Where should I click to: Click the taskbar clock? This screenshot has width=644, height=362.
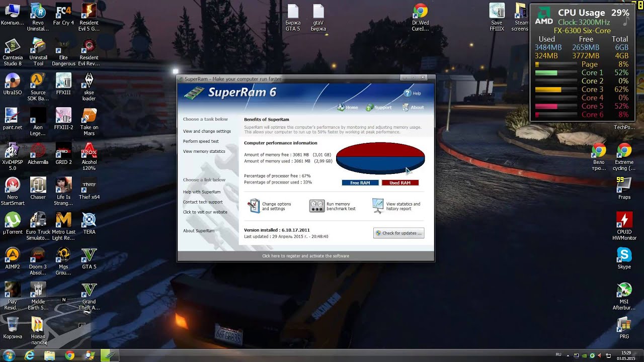point(626,355)
